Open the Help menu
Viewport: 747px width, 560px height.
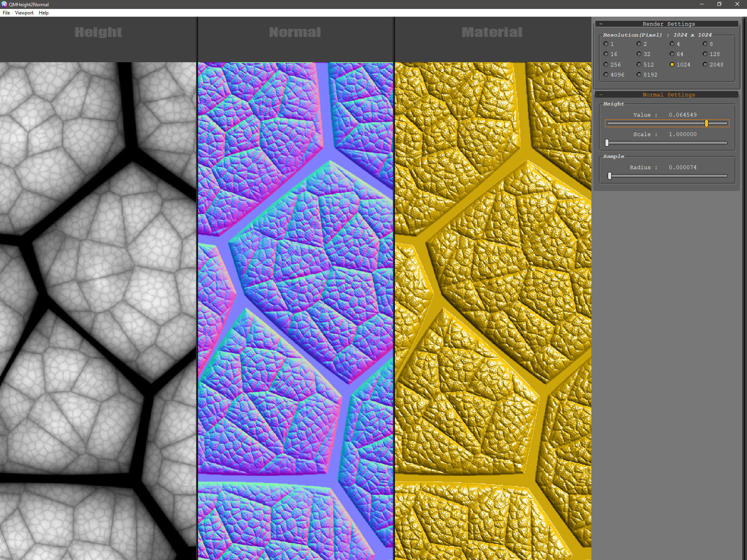pyautogui.click(x=44, y=13)
